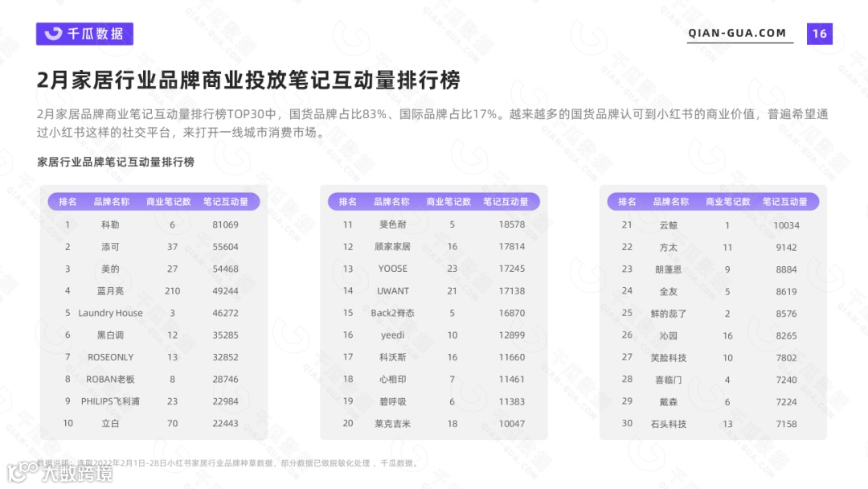
Task: Click the YOOSE brand cell
Action: tap(392, 269)
